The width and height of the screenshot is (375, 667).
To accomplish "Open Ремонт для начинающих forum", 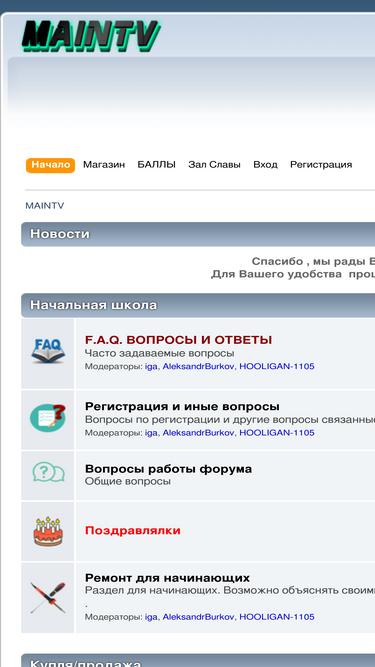I will pyautogui.click(x=168, y=578).
